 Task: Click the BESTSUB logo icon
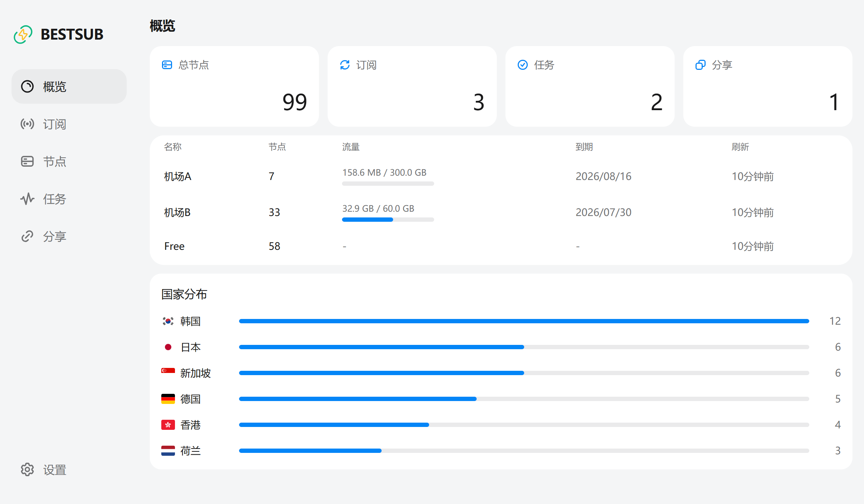pos(23,35)
